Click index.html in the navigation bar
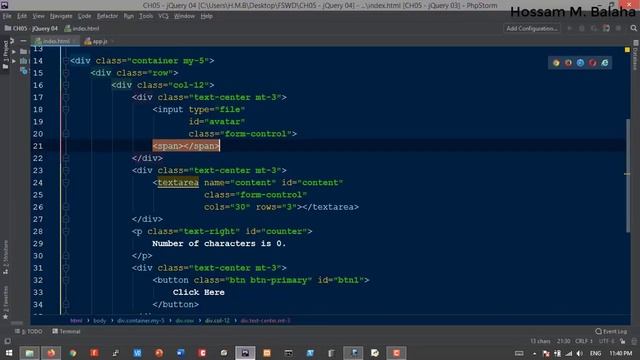This screenshot has height=360, width=640. [x=82, y=29]
